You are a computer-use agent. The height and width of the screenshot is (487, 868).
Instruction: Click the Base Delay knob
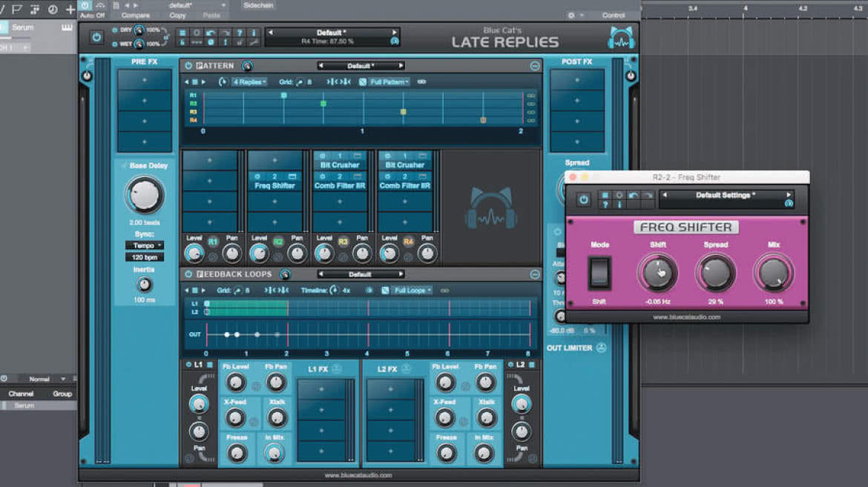coord(145,195)
